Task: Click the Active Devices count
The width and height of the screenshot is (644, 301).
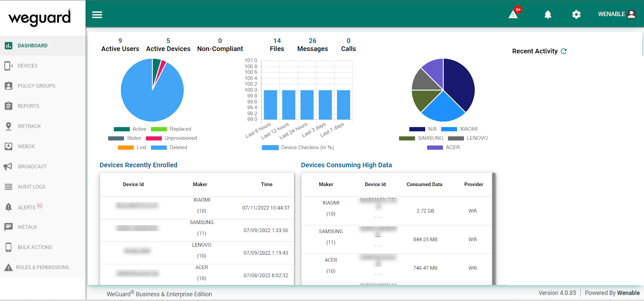Action: coord(168,41)
